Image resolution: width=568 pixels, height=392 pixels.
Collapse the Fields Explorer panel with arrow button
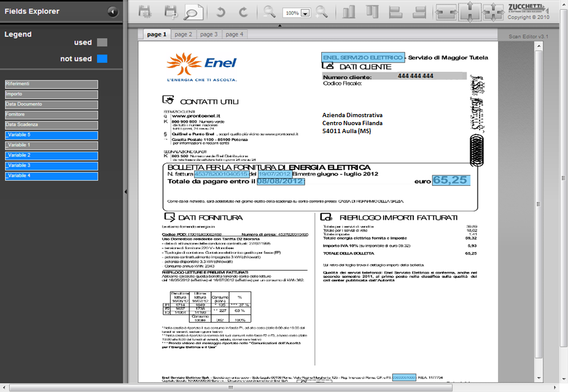pos(112,12)
